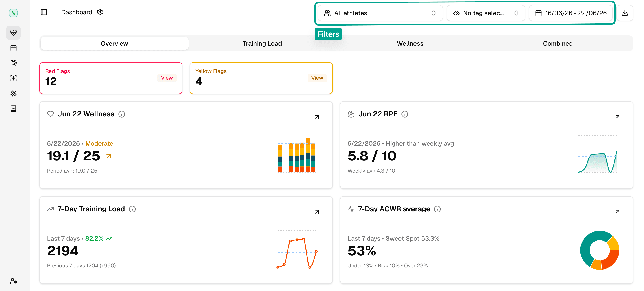The width and height of the screenshot is (644, 291).
Task: Open the bandage injuries sidebar icon
Action: click(x=13, y=93)
